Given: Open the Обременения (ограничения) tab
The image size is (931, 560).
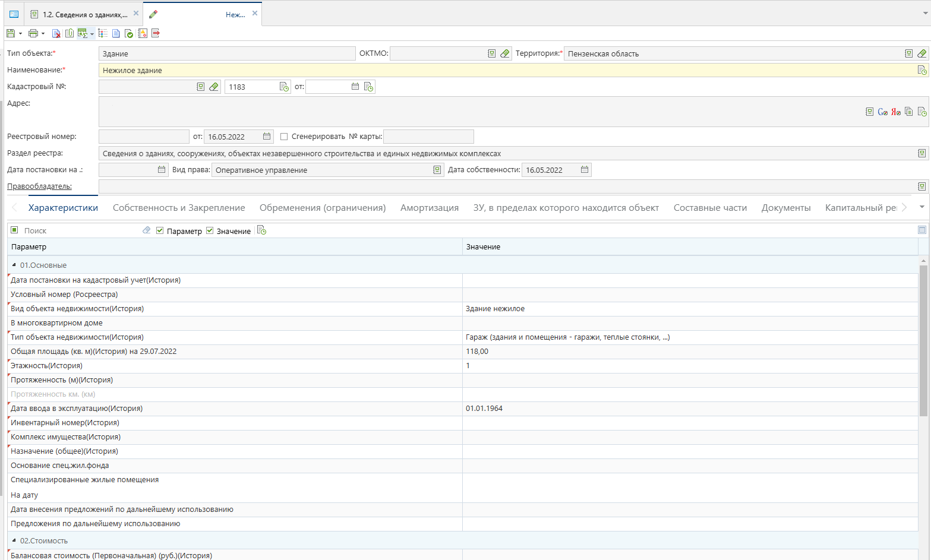Looking at the screenshot, I should (323, 208).
